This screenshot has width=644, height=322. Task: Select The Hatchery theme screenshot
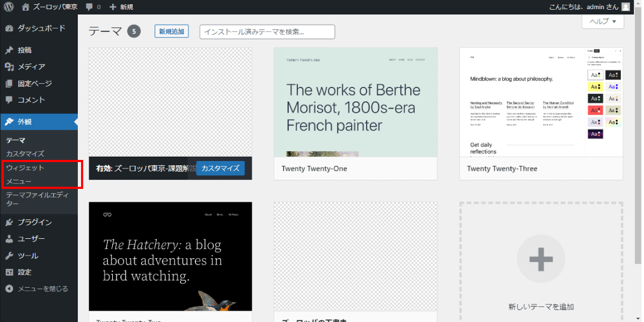point(170,256)
